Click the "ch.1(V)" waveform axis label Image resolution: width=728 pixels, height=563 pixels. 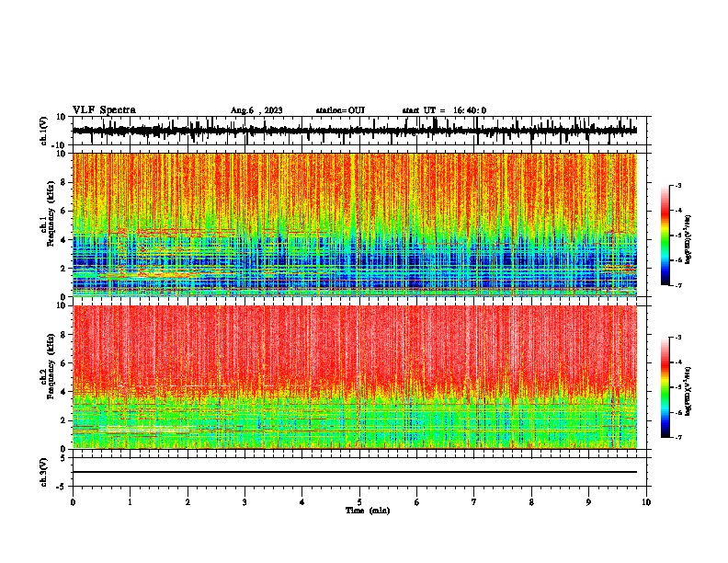tap(44, 131)
